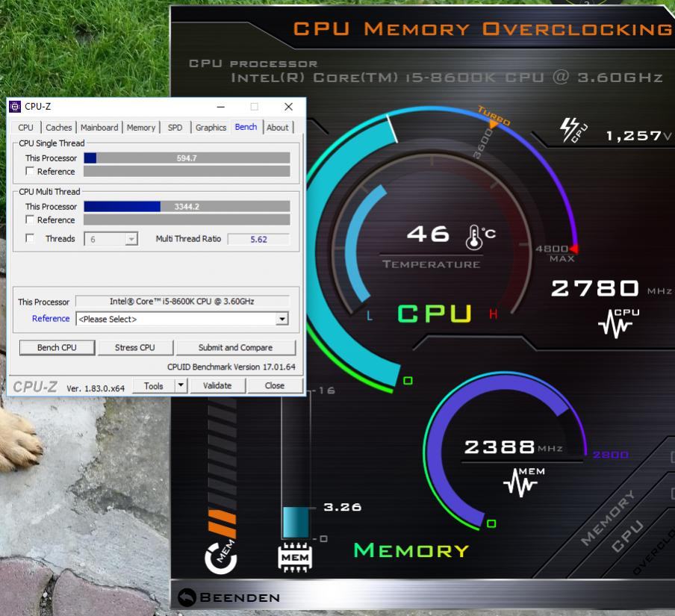Minimize the CPU-Z window
Screen dimensions: 675x616
pos(221,107)
